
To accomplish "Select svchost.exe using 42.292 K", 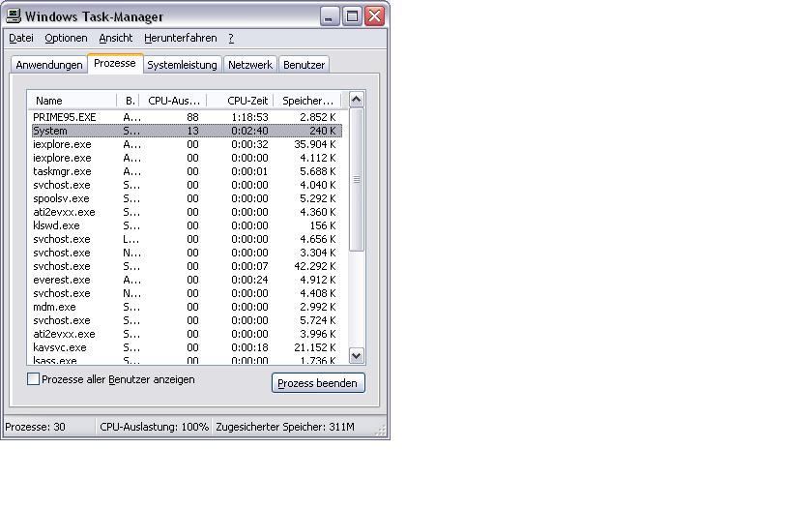I will pos(187,266).
